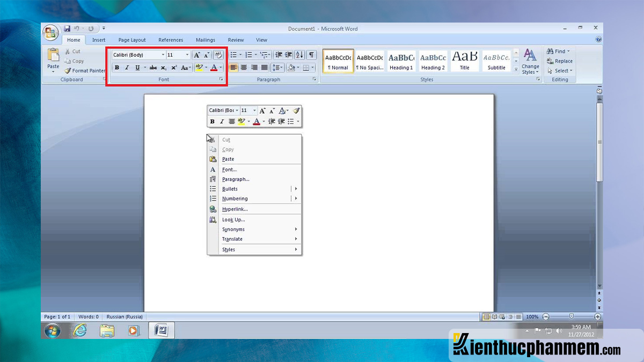
Task: Click the Windows Start orb
Action: point(52,331)
